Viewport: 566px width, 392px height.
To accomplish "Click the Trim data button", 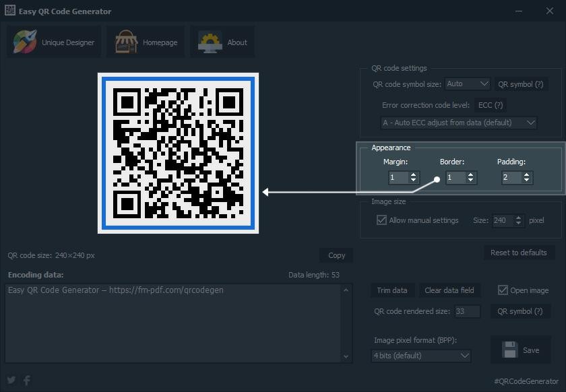I will (x=392, y=290).
